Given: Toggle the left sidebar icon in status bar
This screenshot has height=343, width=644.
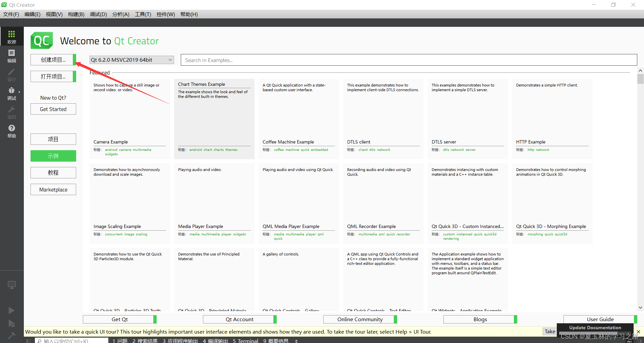Looking at the screenshot, I should tap(28, 341).
